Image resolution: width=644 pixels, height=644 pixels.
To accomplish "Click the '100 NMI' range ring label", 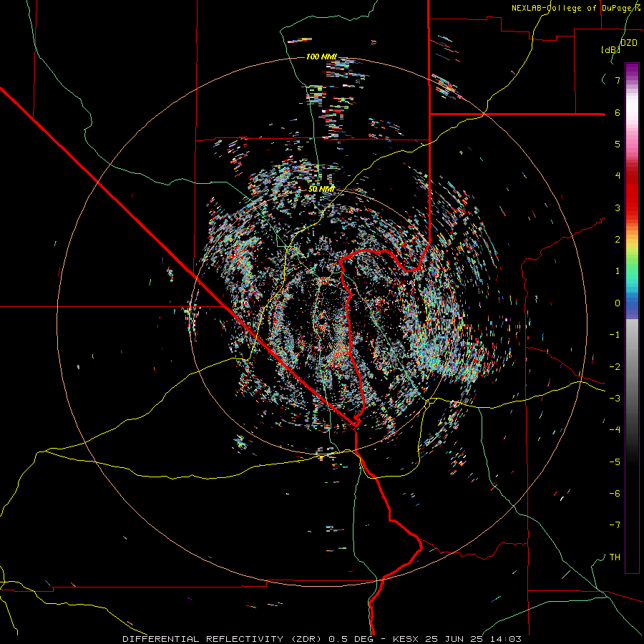I will [321, 57].
